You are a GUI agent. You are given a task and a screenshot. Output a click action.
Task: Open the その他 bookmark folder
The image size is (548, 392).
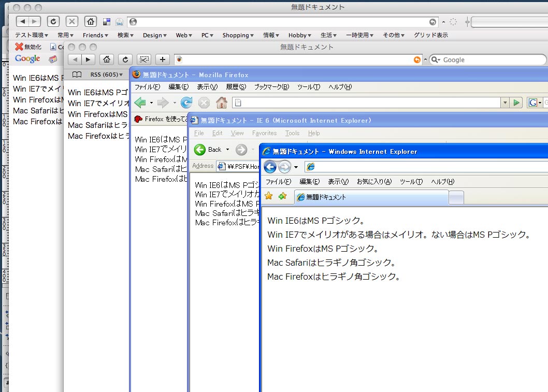click(x=394, y=35)
